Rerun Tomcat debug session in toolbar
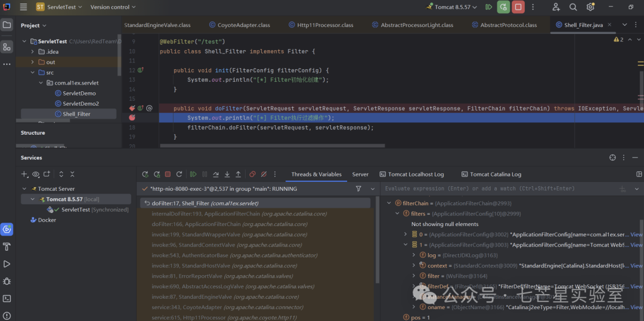Screen dimensions: 644x321 click(503, 7)
